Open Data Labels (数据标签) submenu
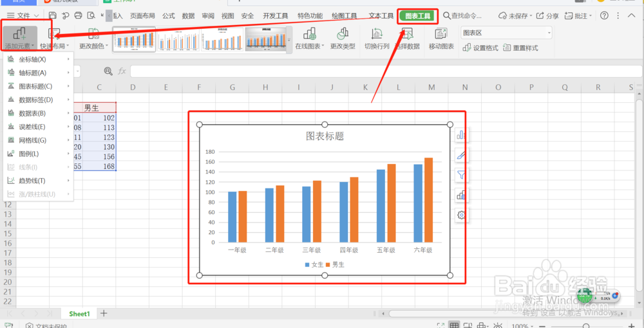 (x=38, y=100)
